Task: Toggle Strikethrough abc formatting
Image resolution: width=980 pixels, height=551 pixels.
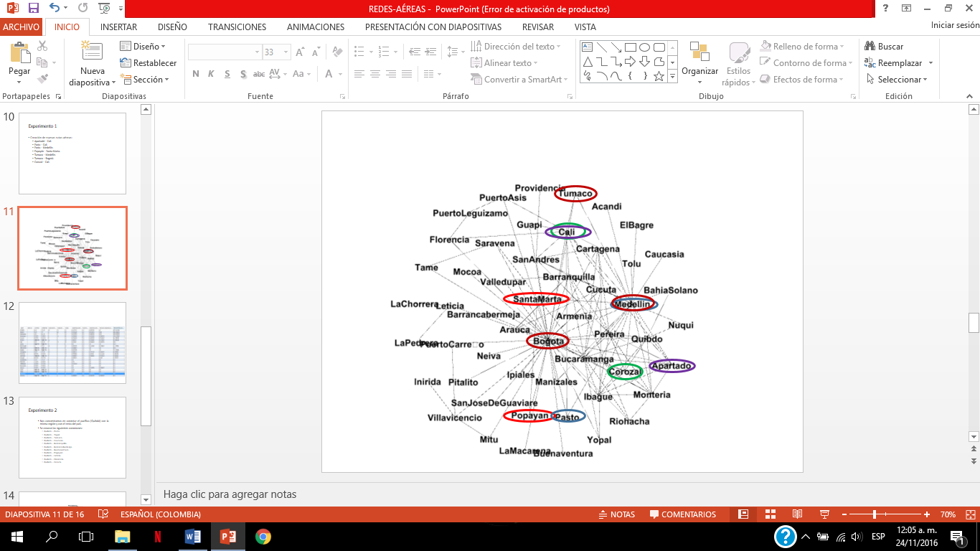Action: pyautogui.click(x=259, y=74)
